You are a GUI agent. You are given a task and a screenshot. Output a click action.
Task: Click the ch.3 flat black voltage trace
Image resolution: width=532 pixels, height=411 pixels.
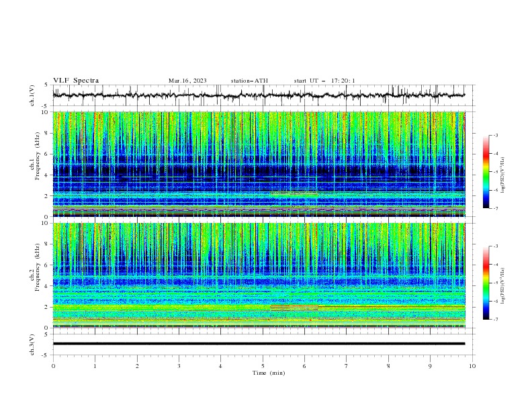click(x=259, y=344)
